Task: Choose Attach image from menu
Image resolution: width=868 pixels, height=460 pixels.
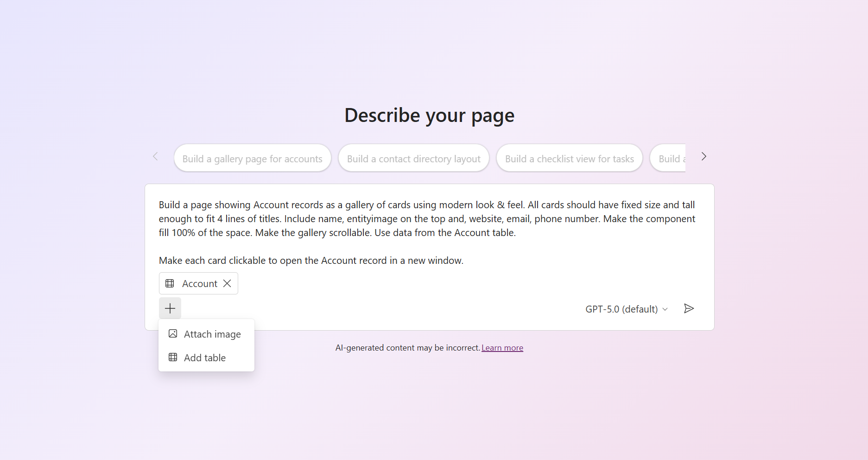Action: click(x=207, y=334)
